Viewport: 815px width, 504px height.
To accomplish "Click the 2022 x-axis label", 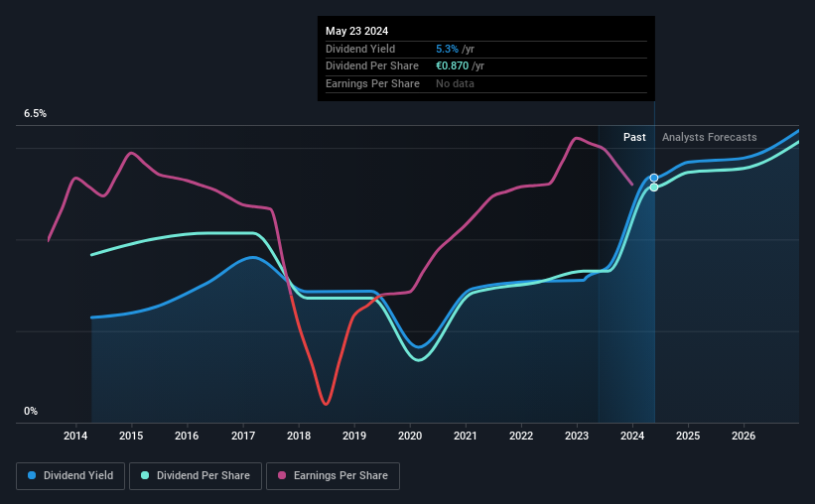I will click(521, 436).
